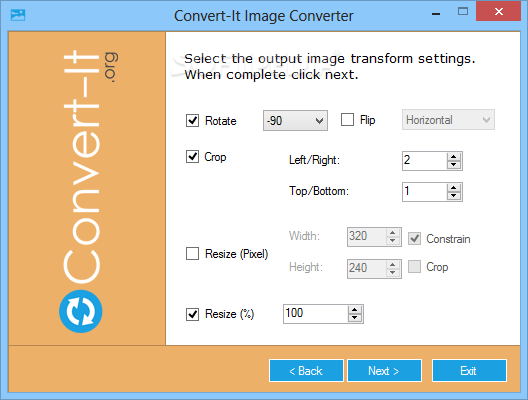The width and height of the screenshot is (528, 400).
Task: Enable the Flip checkbox
Action: [347, 120]
